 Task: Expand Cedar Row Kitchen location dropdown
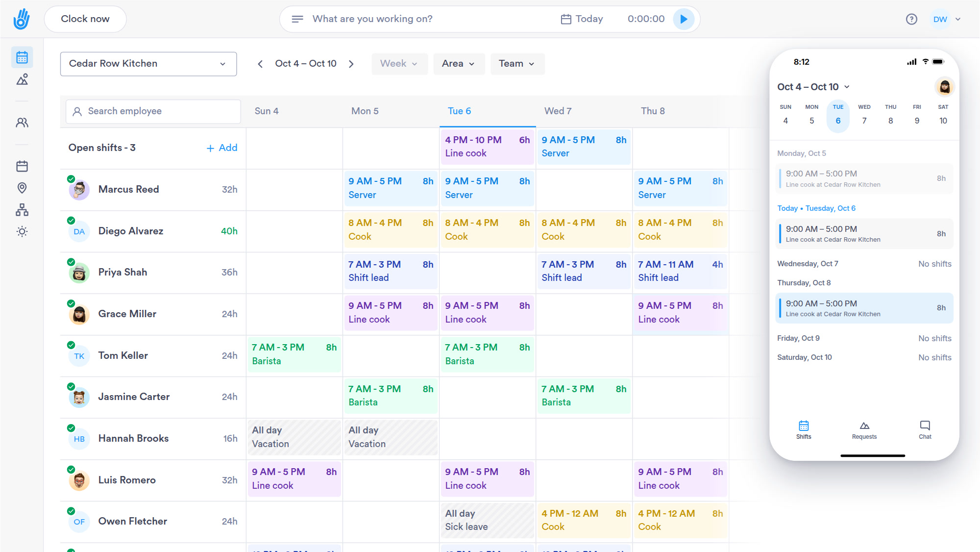click(x=148, y=64)
